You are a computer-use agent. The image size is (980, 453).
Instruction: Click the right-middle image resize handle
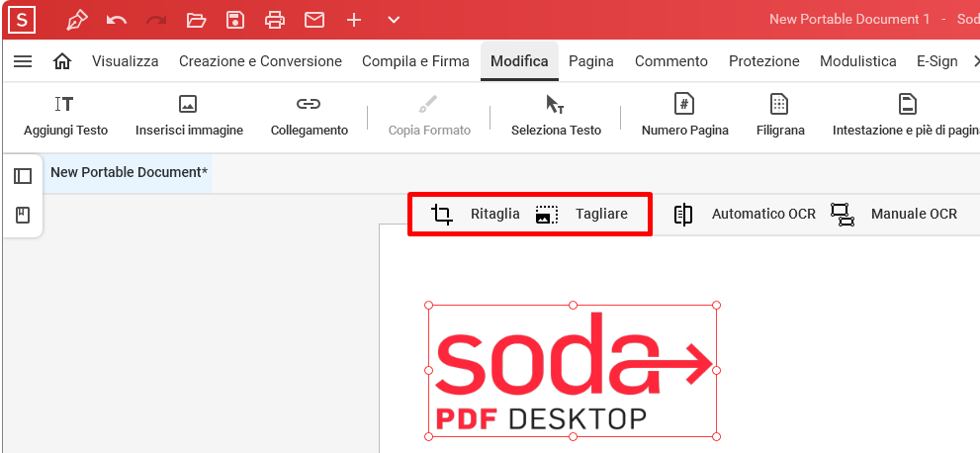(x=717, y=371)
